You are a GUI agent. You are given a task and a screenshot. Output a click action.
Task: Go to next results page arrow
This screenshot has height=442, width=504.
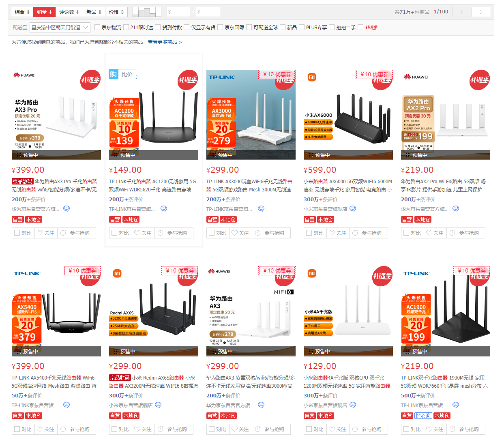click(x=481, y=12)
